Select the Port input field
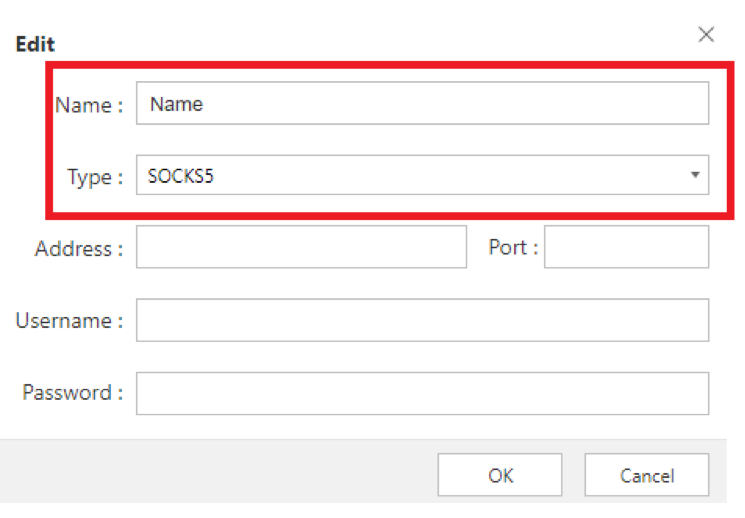 (x=626, y=247)
